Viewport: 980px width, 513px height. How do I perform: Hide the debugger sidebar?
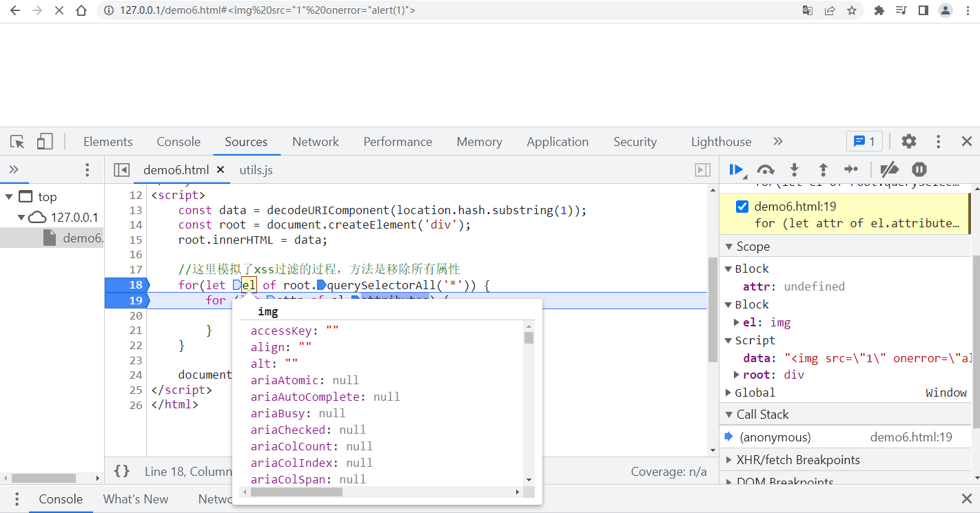(x=702, y=169)
